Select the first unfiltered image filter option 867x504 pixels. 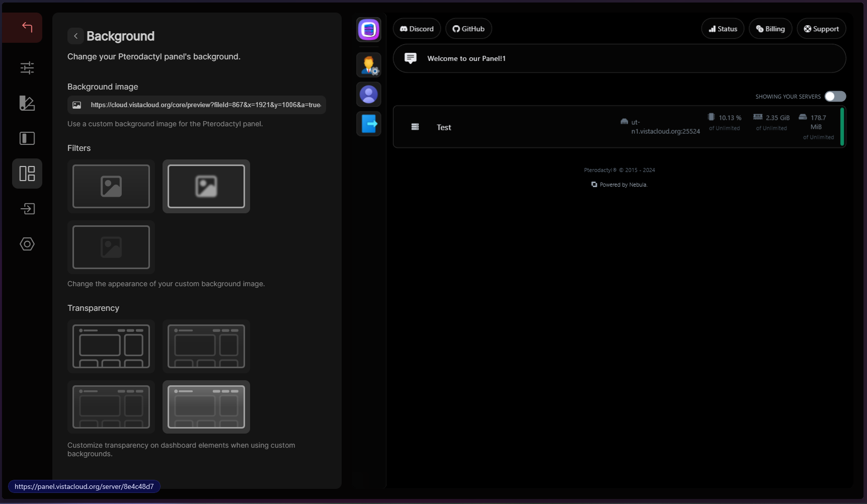111,187
